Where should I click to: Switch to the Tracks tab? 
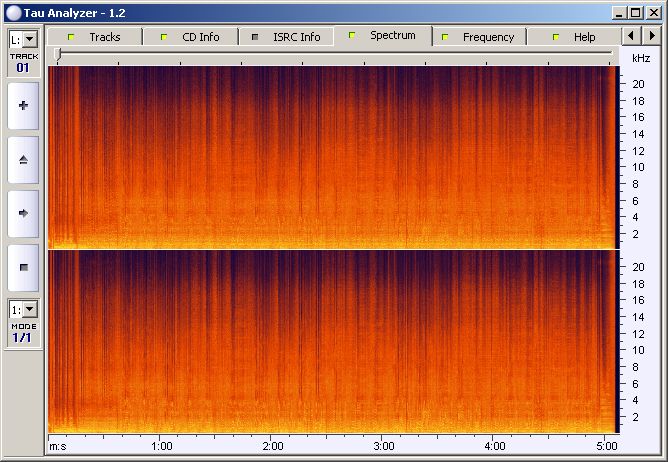(95, 37)
